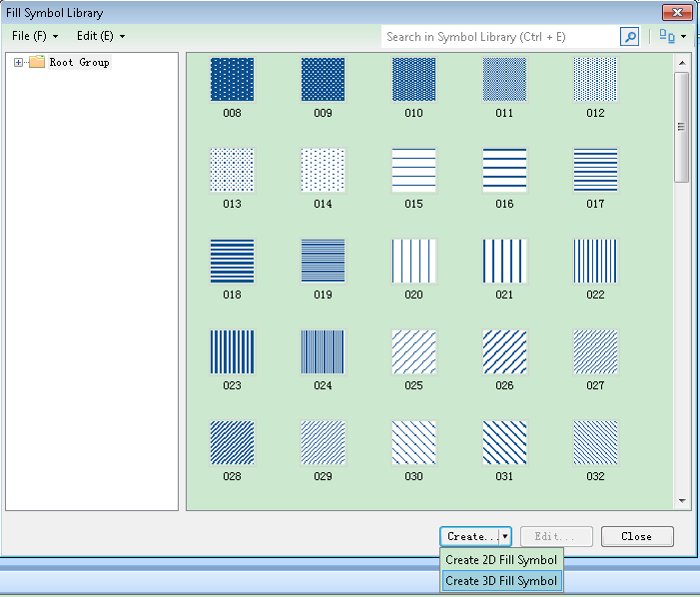Choose Create 3D Fill Symbol
700x597 pixels.
pyautogui.click(x=501, y=580)
